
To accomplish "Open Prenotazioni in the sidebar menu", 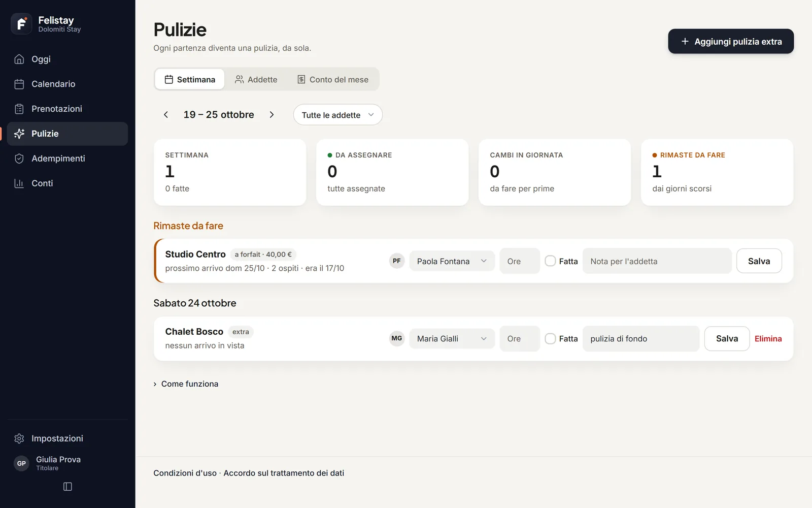I will point(67,109).
